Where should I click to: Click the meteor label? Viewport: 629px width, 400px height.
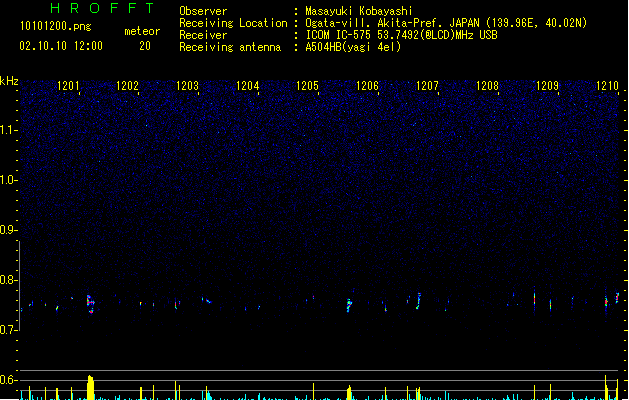(142, 31)
